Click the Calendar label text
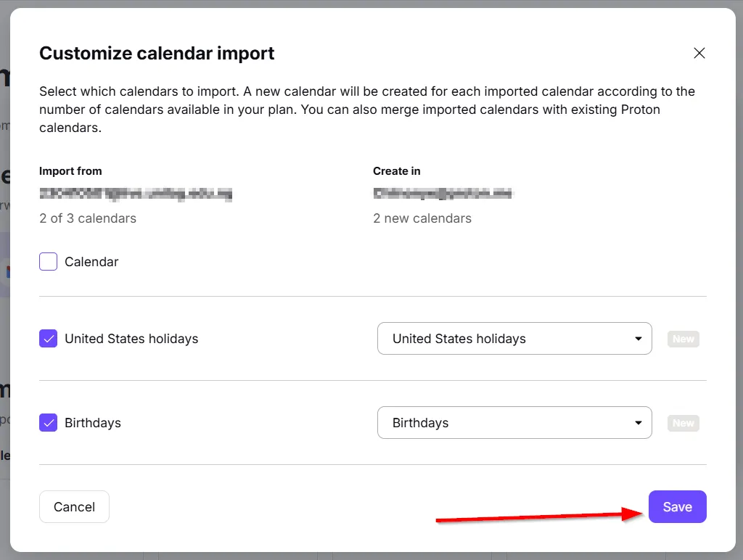This screenshot has height=560, width=743. (x=91, y=262)
